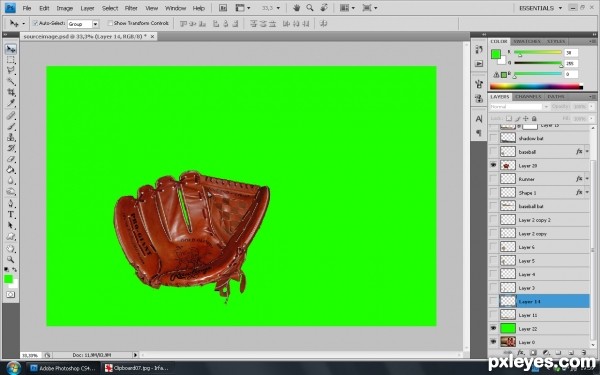Image resolution: width=600 pixels, height=375 pixels.
Task: Switch to the Channels tab
Action: [x=528, y=97]
